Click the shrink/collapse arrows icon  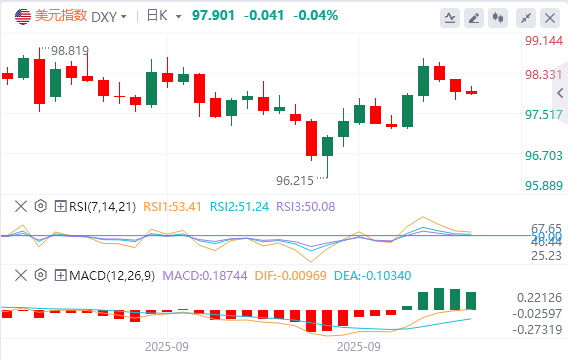pos(526,18)
